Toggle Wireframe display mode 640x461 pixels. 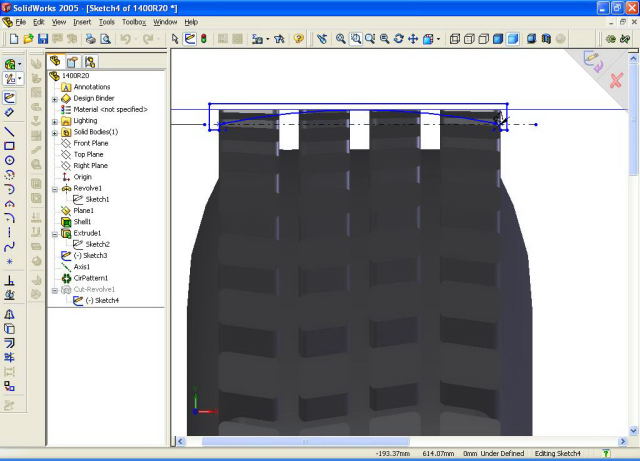[456, 39]
